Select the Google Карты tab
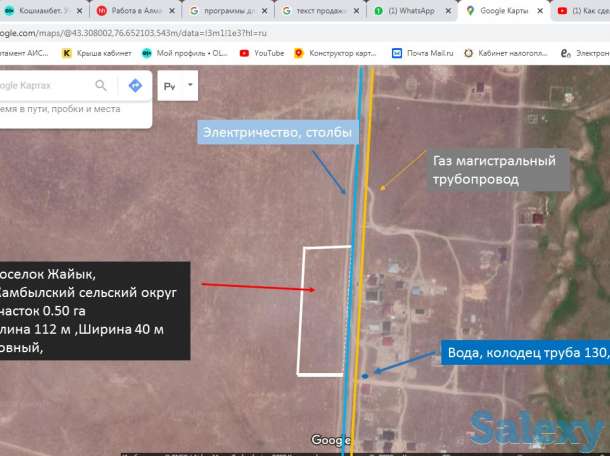Screen dimensions: 610x456 pyautogui.click(x=504, y=11)
